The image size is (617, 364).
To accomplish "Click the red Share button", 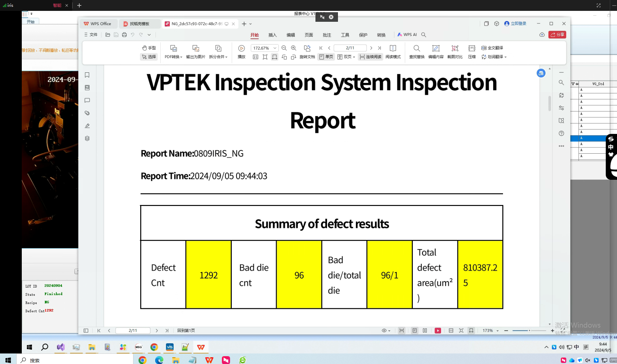I will click(557, 35).
